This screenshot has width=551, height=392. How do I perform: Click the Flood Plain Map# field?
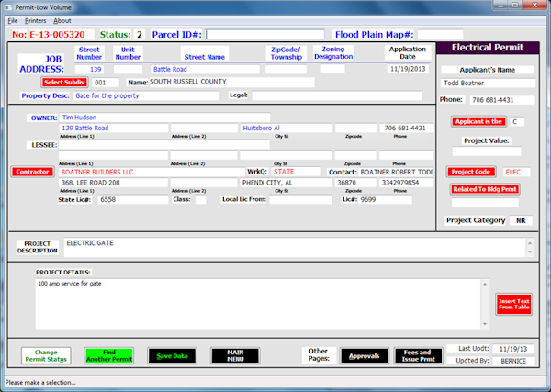(440, 34)
